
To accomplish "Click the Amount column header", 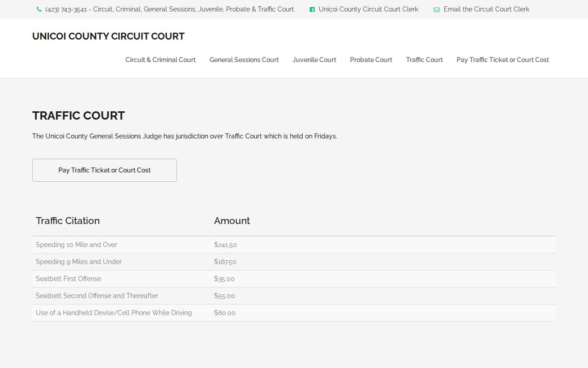I will click(232, 221).
